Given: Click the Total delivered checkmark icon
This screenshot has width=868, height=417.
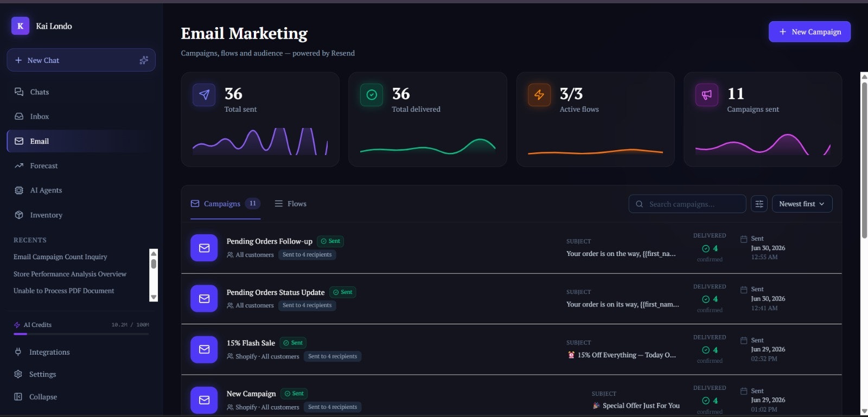Looking at the screenshot, I should 372,95.
